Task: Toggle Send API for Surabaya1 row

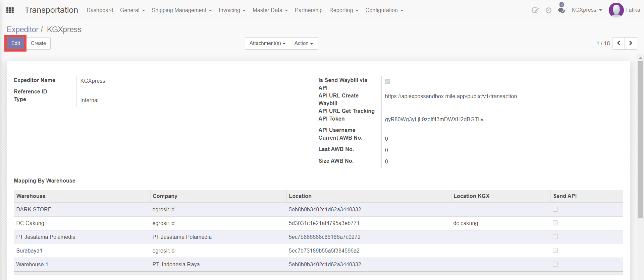Action: (555, 251)
